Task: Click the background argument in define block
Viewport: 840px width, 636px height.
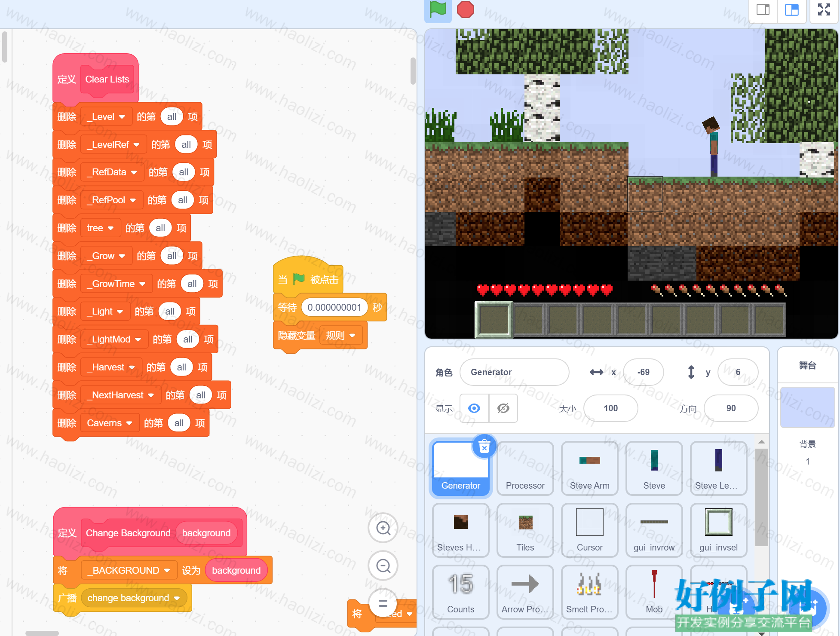Action: click(206, 533)
